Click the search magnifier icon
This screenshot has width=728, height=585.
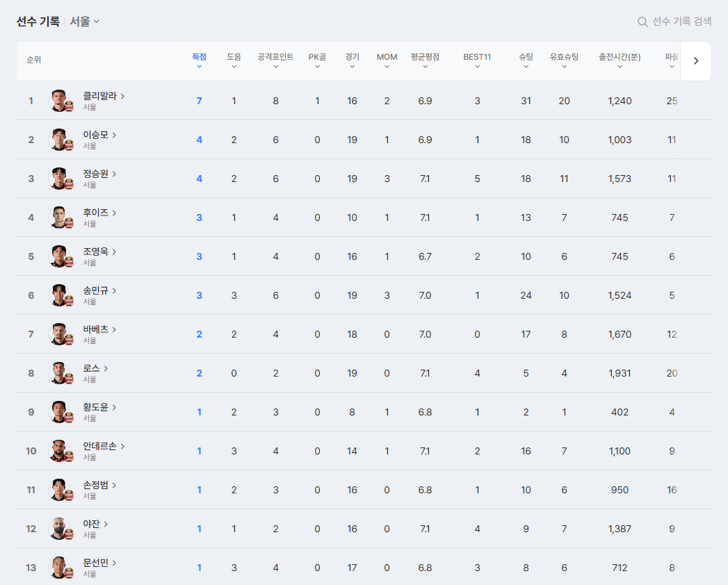pos(642,22)
